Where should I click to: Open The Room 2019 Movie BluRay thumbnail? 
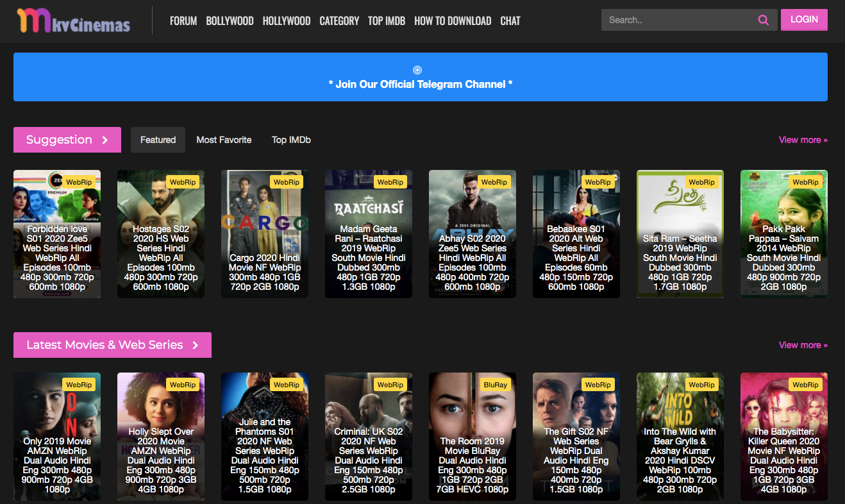coord(473,437)
